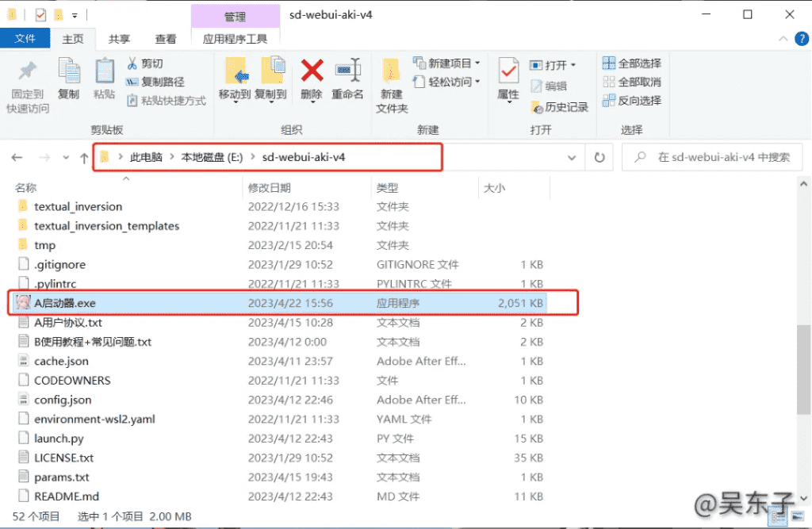
Task: Expand the 轻松访问 dropdown
Action: [477, 82]
